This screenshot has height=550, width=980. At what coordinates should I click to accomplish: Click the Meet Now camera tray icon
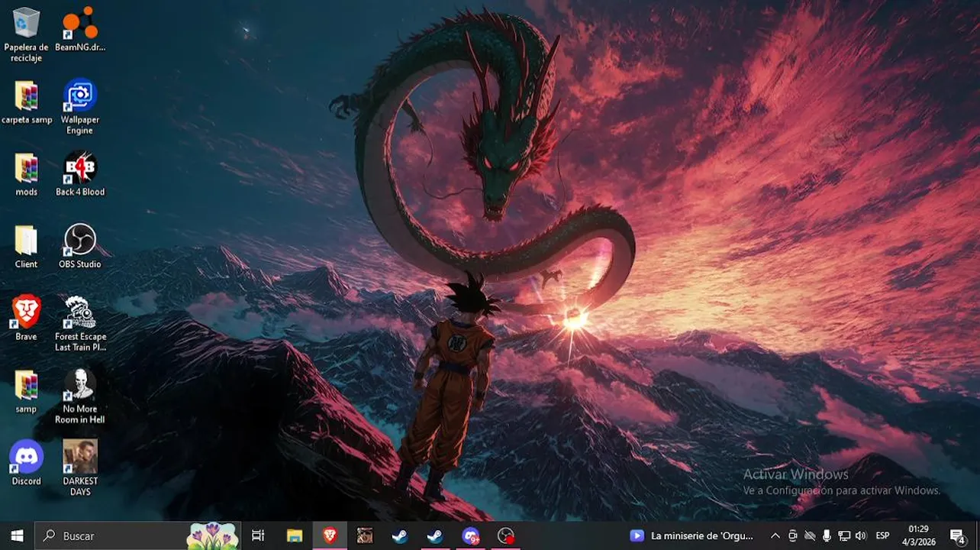pyautogui.click(x=793, y=535)
